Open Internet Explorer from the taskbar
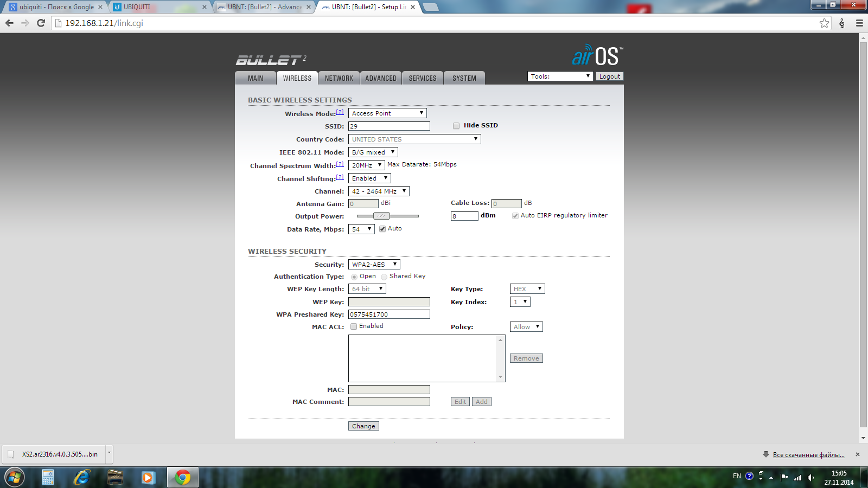 pos(82,477)
